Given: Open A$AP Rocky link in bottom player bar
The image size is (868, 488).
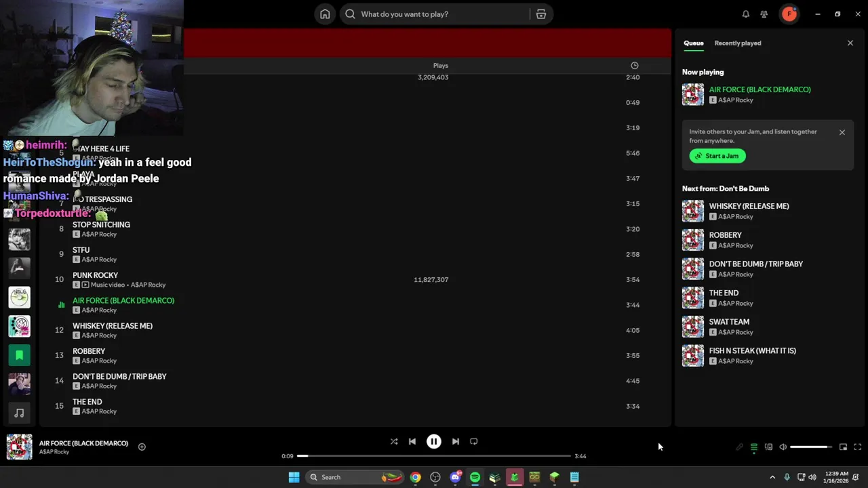Looking at the screenshot, I should pos(54,452).
